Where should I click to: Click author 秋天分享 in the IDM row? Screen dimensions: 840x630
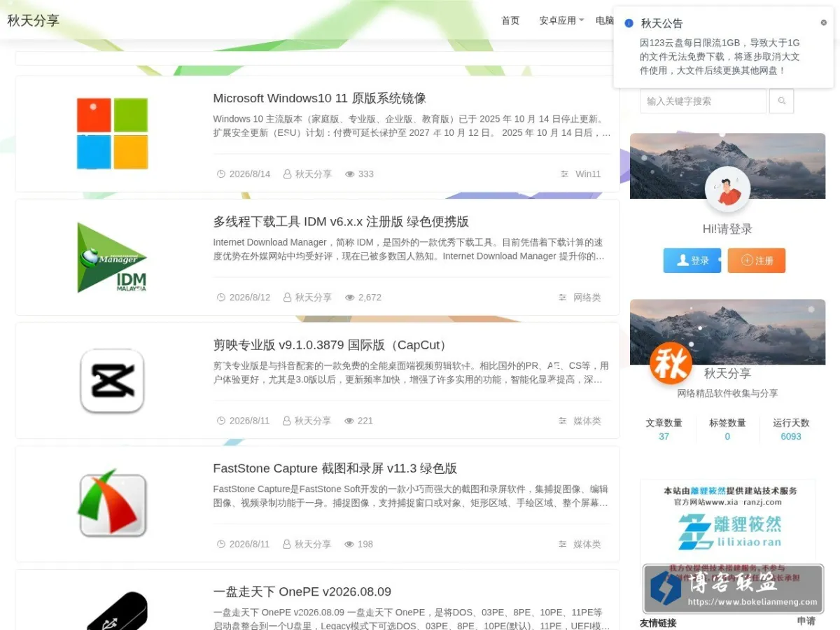point(314,297)
